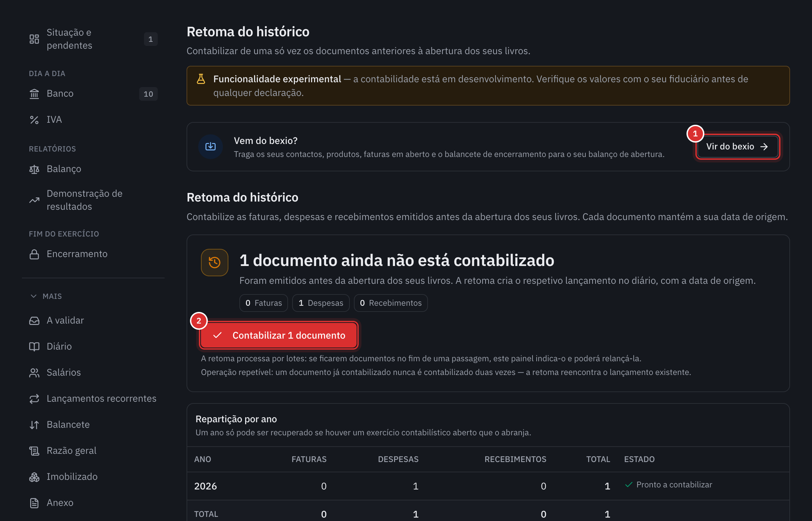Screen dimensions: 812x521
Task: Click the Razão geral ledger icon
Action: pyautogui.click(x=34, y=451)
